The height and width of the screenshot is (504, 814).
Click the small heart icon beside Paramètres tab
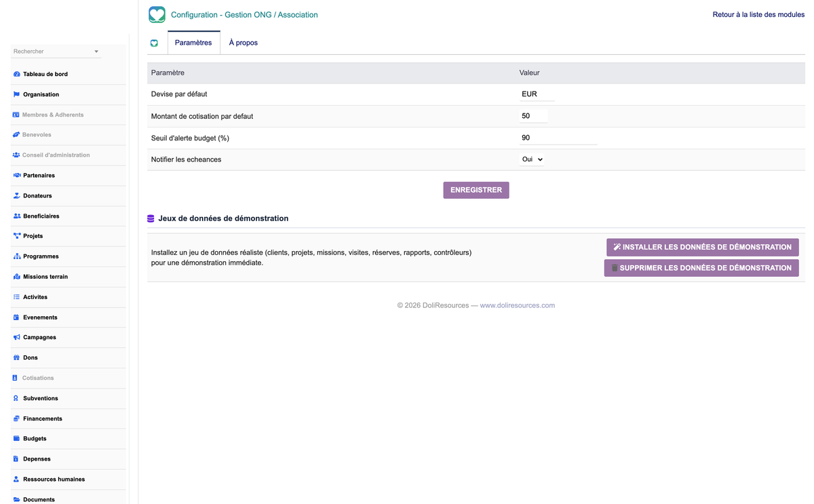pos(154,43)
